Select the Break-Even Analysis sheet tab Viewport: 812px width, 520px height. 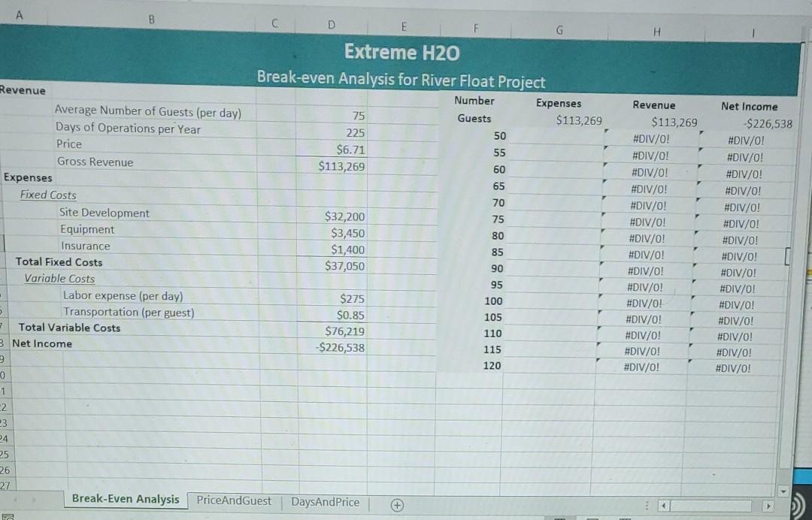point(126,499)
